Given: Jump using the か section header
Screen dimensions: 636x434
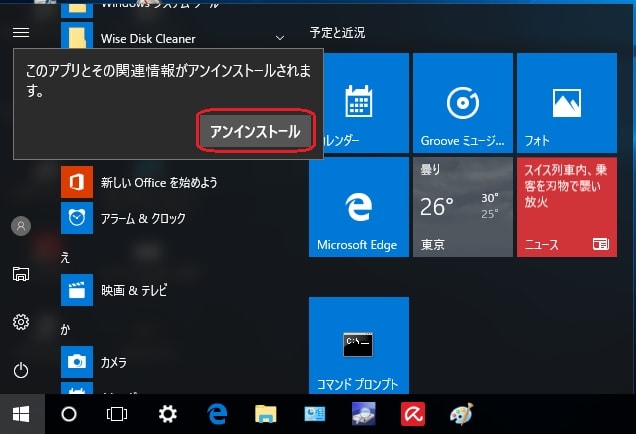Looking at the screenshot, I should click(x=65, y=330).
